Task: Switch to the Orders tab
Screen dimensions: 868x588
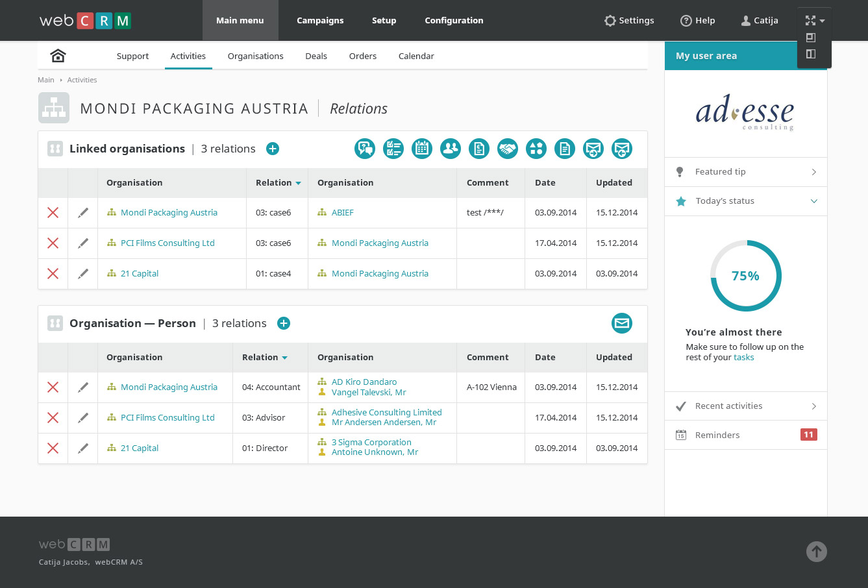Action: [363, 56]
